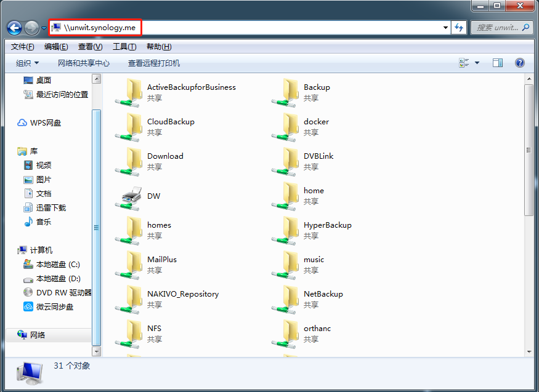Click 查看远程打印机 button
Image resolution: width=539 pixels, height=392 pixels.
[154, 63]
